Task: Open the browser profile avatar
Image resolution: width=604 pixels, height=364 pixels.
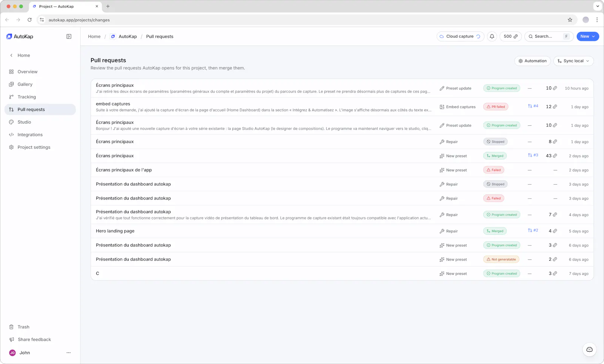Action: [x=586, y=20]
